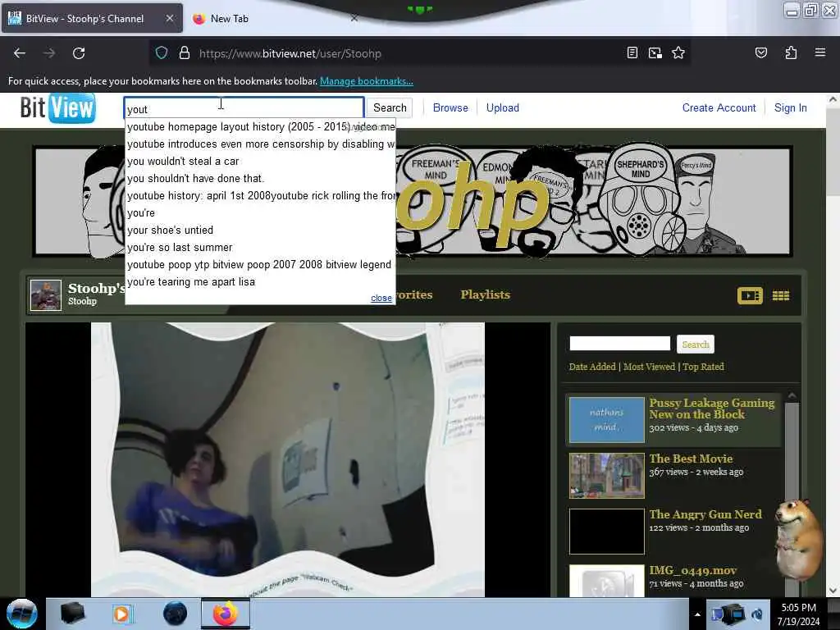The height and width of the screenshot is (630, 840).
Task: Open the media player taskbar icon
Action: coord(122,614)
